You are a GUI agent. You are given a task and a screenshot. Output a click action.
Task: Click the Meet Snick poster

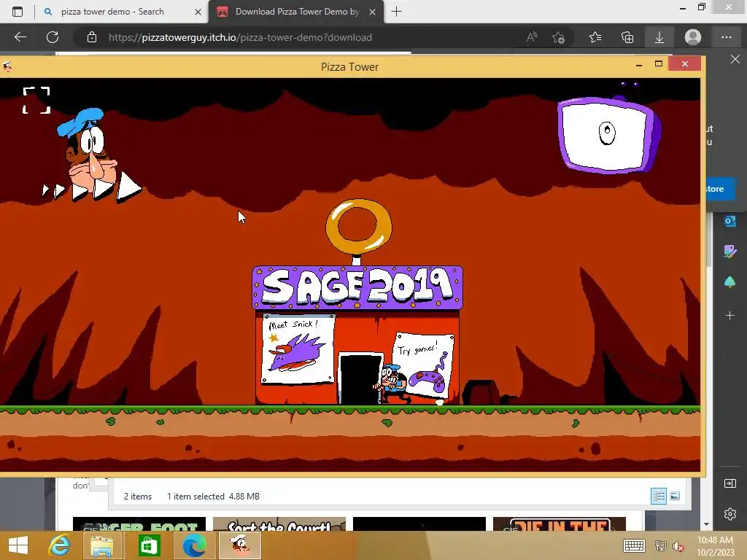(x=298, y=349)
